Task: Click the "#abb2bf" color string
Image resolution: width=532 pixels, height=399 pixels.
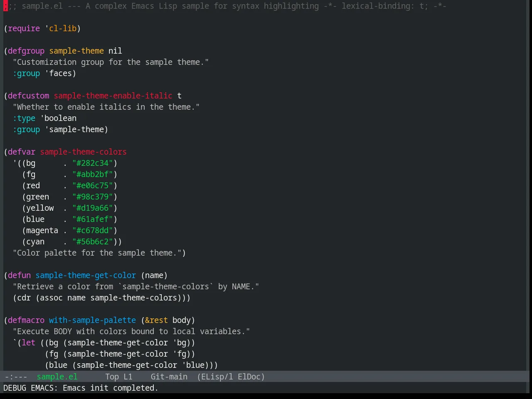Action: click(93, 174)
